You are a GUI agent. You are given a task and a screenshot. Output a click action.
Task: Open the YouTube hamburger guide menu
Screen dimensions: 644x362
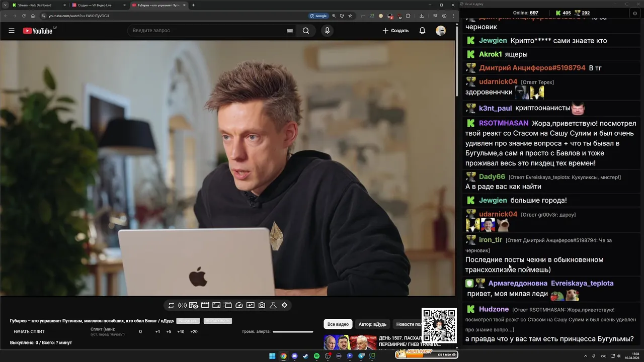[x=12, y=31]
